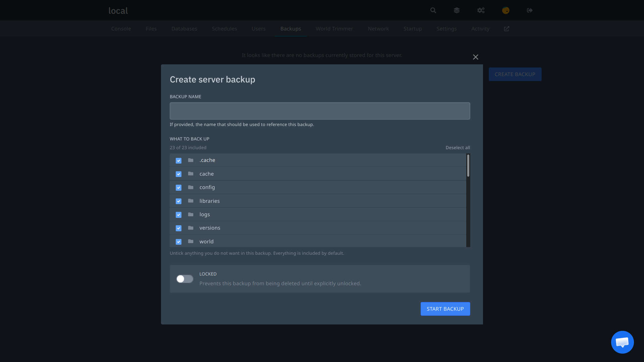
Task: Click the folder icon beside versions
Action: [191, 228]
